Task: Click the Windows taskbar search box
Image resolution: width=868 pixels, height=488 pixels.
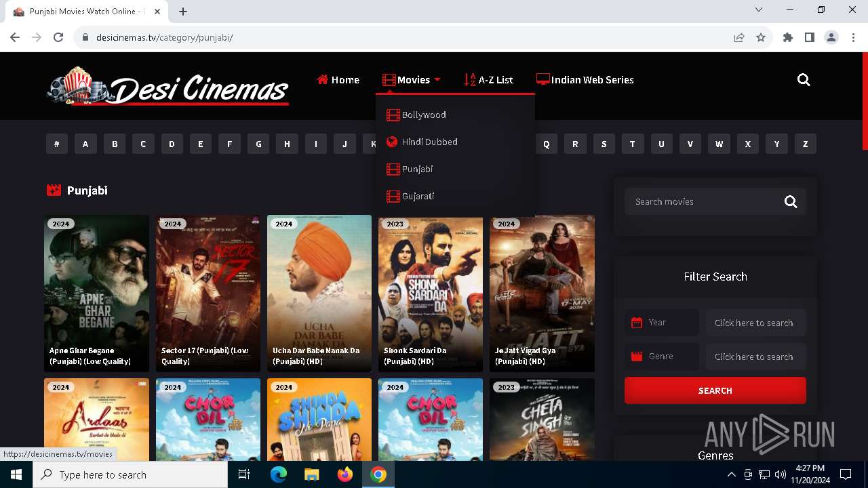Action: [130, 474]
